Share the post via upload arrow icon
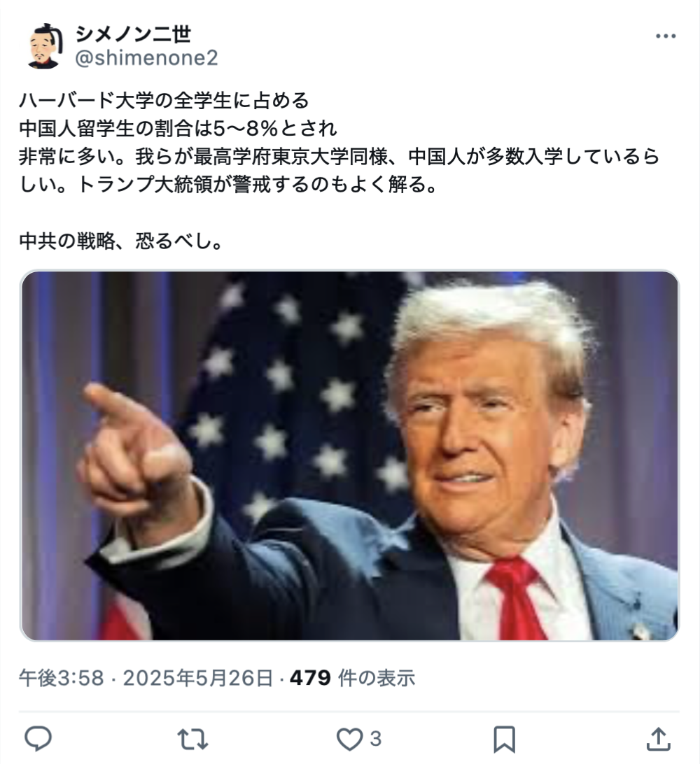Viewport: 700px width, 764px height. 659,739
